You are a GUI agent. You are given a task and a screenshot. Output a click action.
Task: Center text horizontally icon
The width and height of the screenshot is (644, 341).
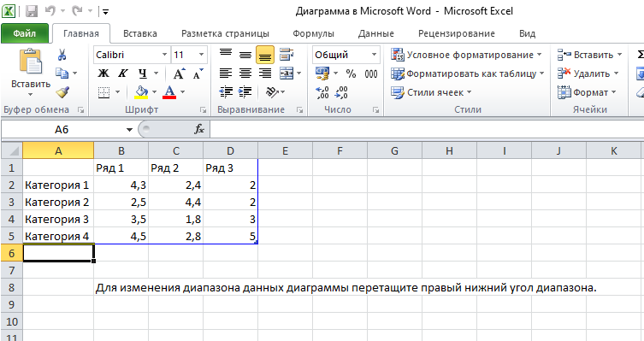tap(245, 73)
